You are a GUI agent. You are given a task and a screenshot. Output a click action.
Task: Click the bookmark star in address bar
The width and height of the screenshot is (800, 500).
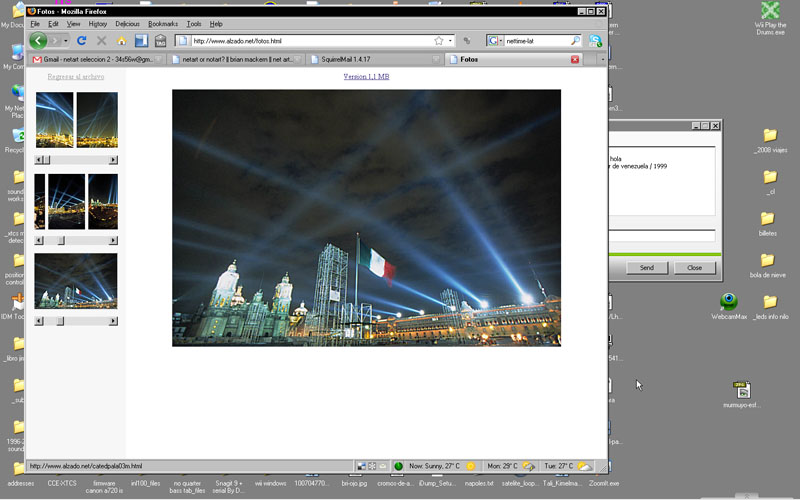coord(438,41)
